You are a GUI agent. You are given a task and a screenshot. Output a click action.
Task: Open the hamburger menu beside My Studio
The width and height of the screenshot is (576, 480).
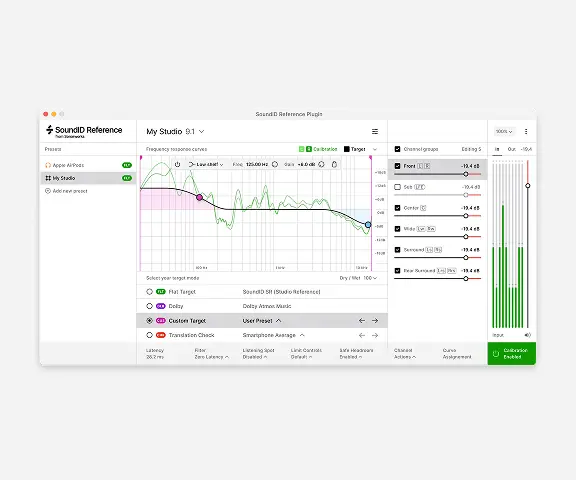[375, 131]
